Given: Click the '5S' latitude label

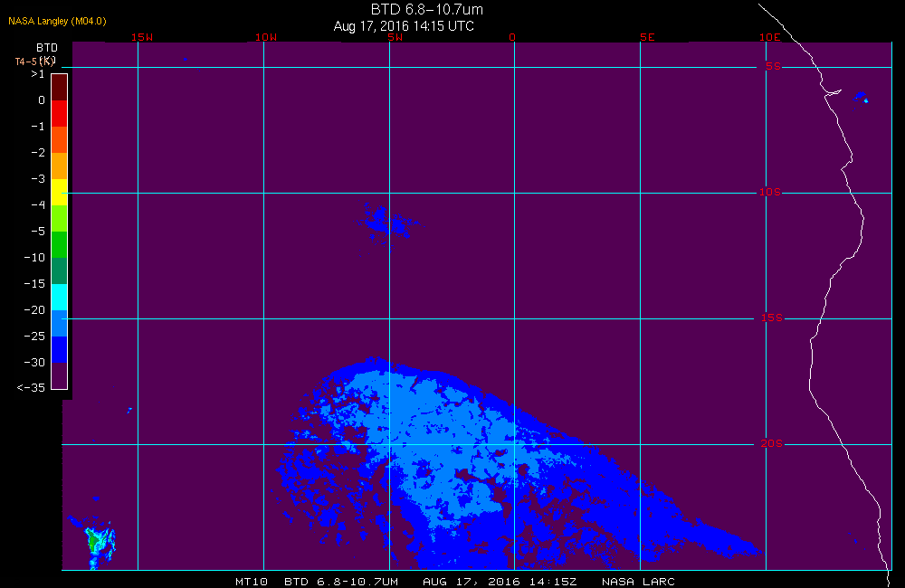Looking at the screenshot, I should (773, 66).
